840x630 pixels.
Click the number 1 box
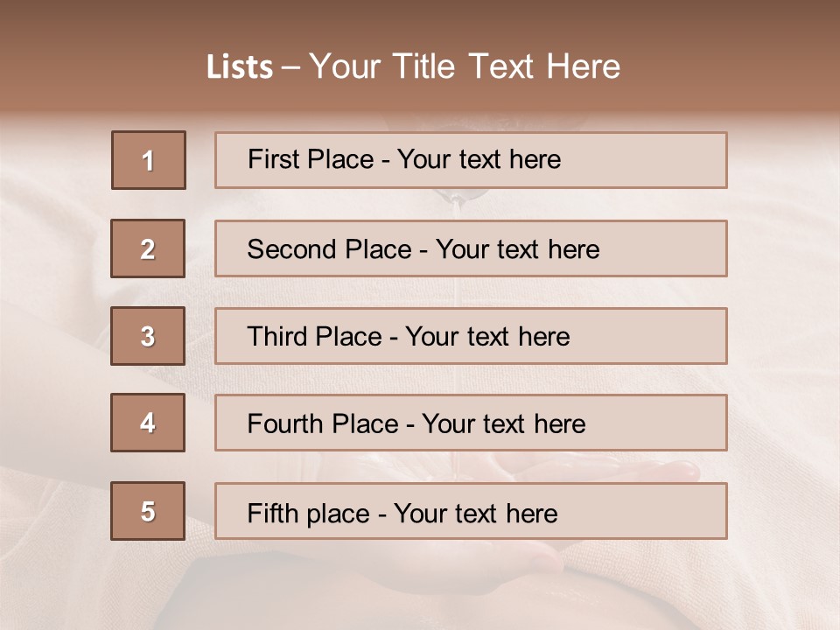click(149, 160)
